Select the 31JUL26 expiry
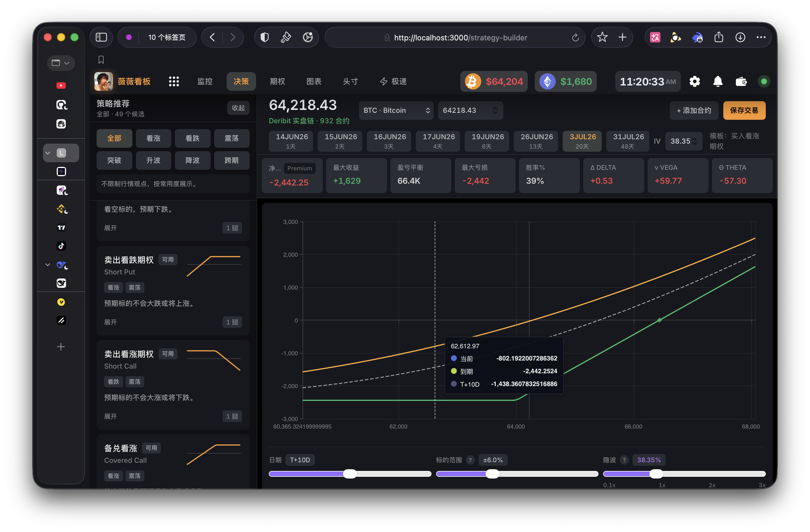Image resolution: width=810 pixels, height=532 pixels. [628, 141]
